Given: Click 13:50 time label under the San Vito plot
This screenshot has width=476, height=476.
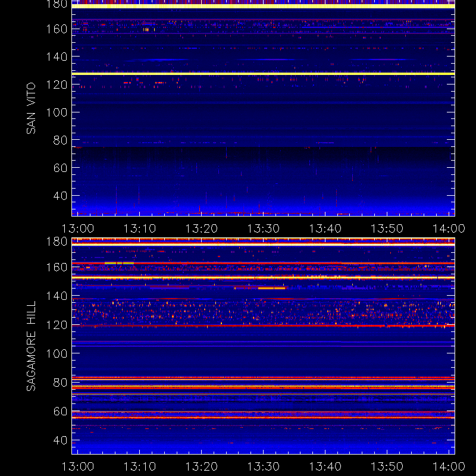Looking at the screenshot, I should (x=387, y=228).
